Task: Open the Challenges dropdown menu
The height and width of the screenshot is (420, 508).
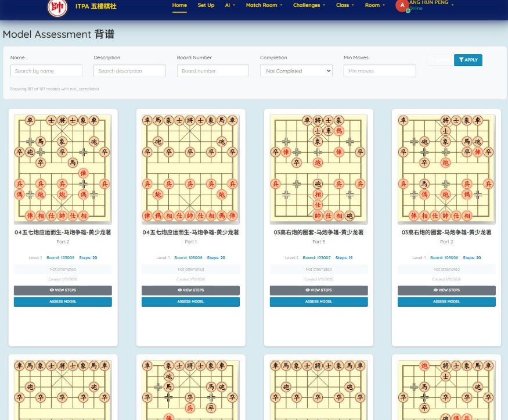Action: pyautogui.click(x=309, y=5)
